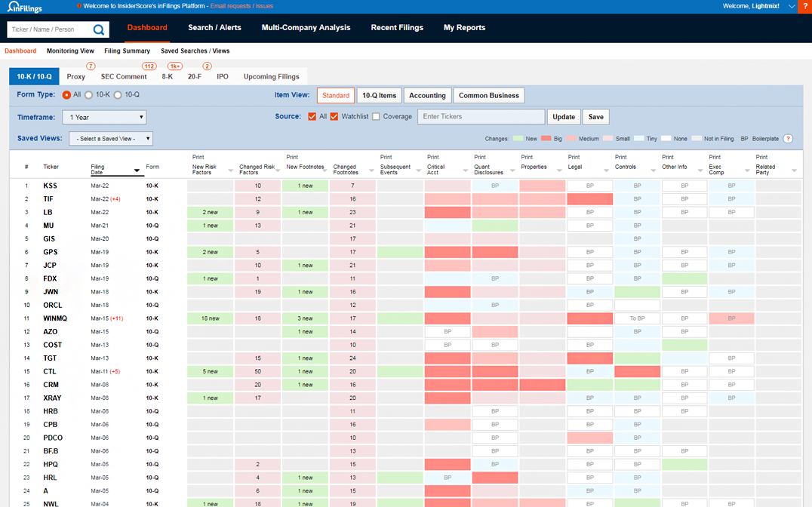Open Filing Summary sub-navigation link
812x507 pixels.
coord(127,51)
